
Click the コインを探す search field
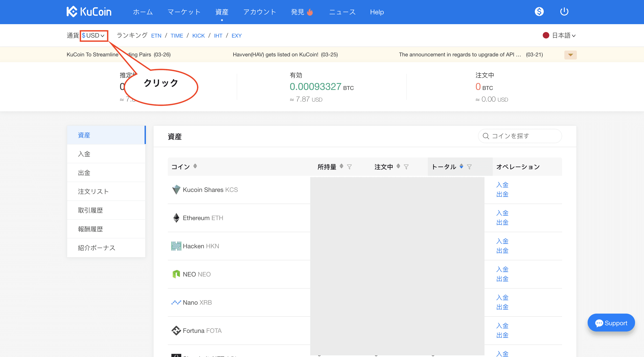[x=520, y=136]
